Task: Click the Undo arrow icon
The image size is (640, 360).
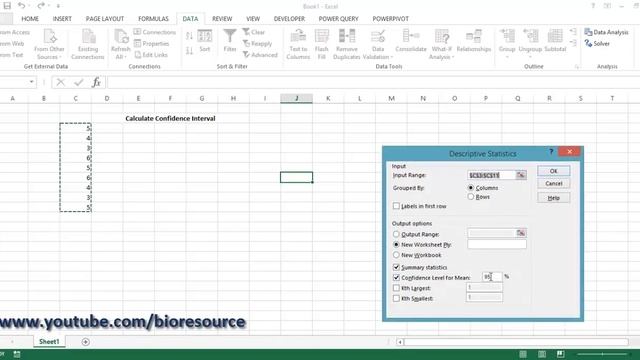Action: click(x=21, y=6)
